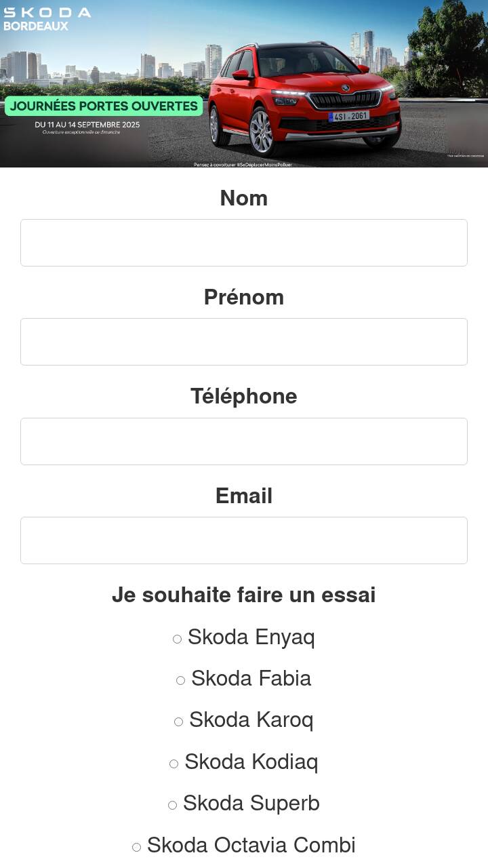Click the Journées Portes Ouvertes green badge

104,106
